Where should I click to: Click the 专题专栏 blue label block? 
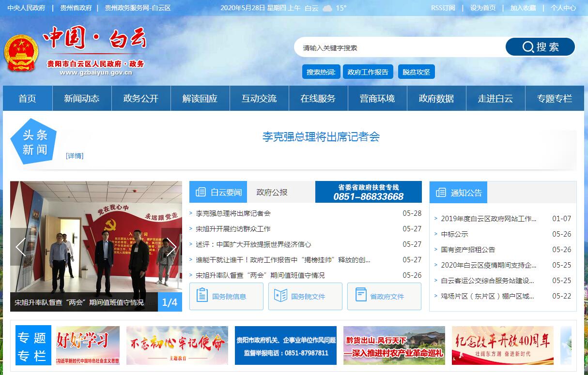pos(33,345)
